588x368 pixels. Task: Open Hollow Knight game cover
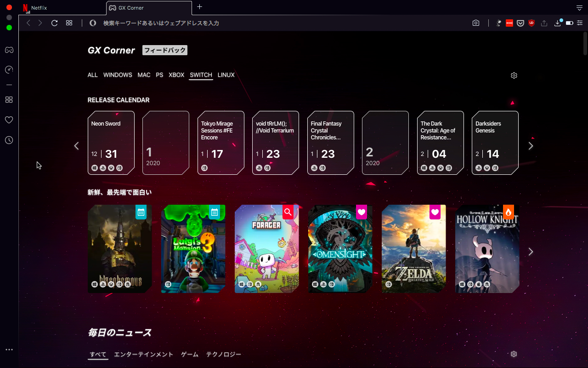click(x=487, y=249)
